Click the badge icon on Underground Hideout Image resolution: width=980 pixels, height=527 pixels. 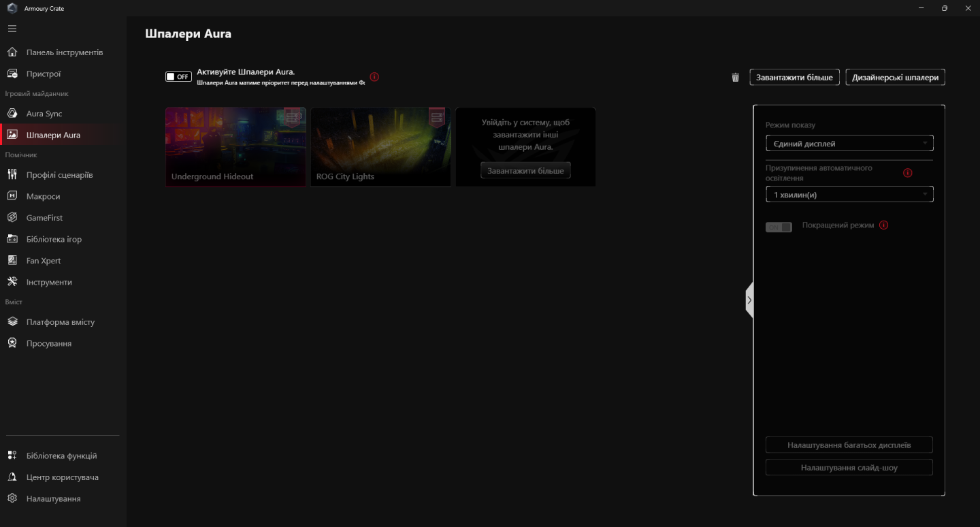tap(293, 117)
